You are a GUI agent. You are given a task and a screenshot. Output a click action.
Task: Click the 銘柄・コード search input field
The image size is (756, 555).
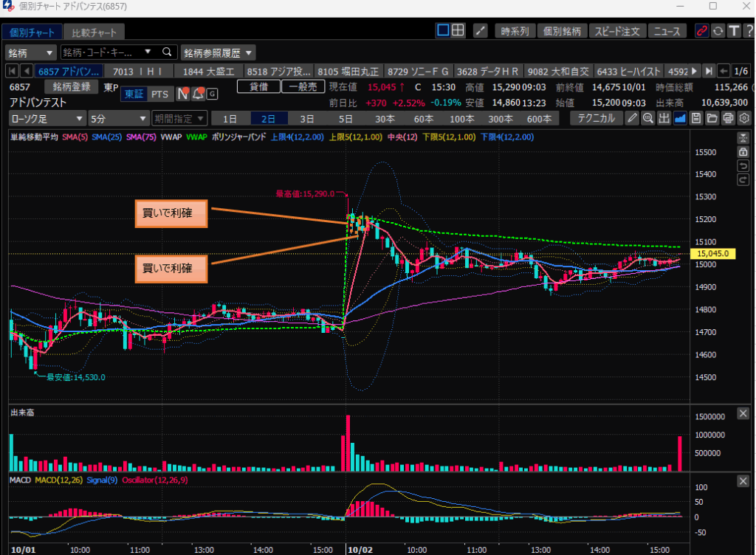[105, 52]
